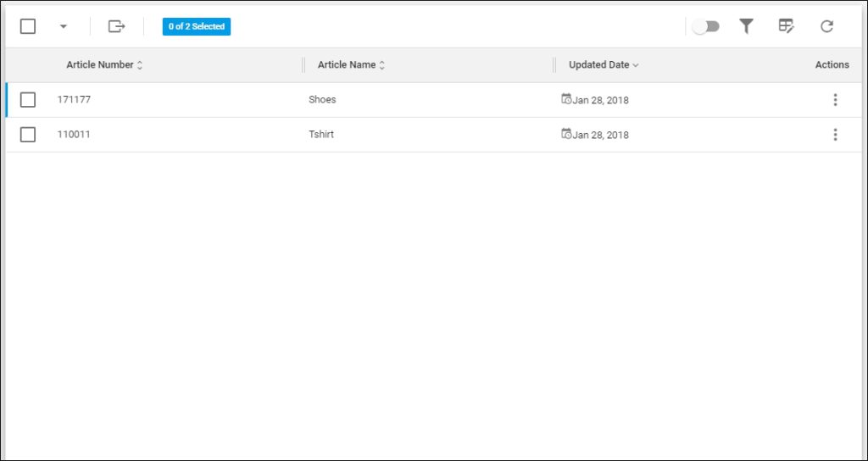Viewport: 868px width, 461px height.
Task: Click the edit table columns icon
Action: coord(787,26)
